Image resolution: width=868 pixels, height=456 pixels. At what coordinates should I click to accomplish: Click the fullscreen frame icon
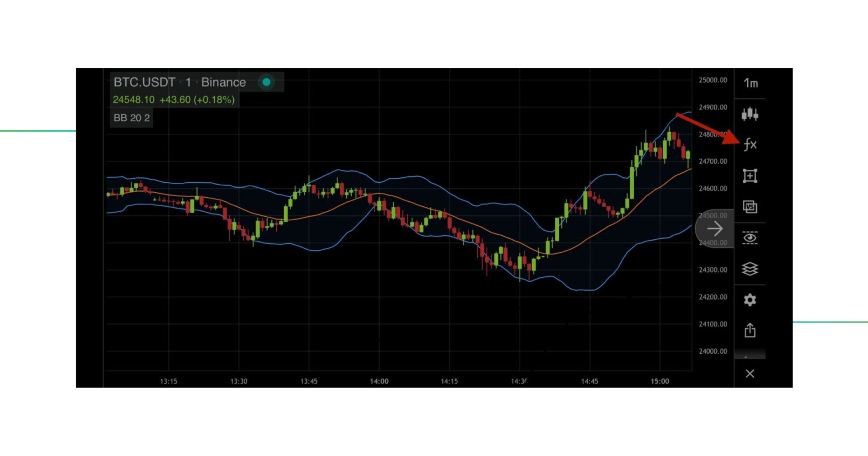[750, 176]
